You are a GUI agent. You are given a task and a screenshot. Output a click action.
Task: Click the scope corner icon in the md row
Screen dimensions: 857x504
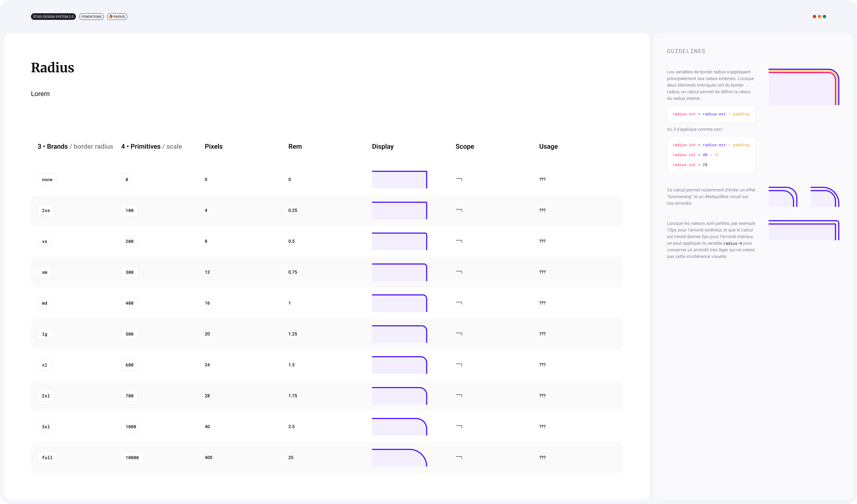[459, 303]
